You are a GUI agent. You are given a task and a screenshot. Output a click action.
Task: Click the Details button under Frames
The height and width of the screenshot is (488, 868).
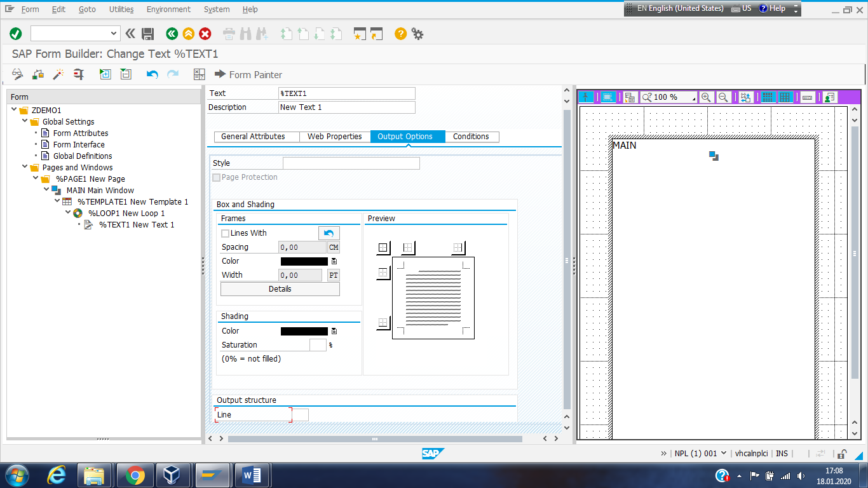pos(280,289)
